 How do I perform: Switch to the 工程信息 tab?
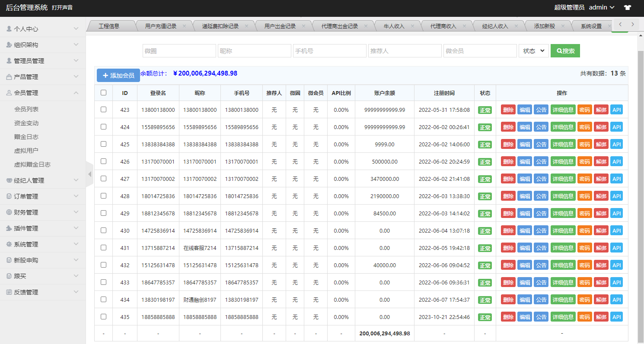pyautogui.click(x=109, y=26)
